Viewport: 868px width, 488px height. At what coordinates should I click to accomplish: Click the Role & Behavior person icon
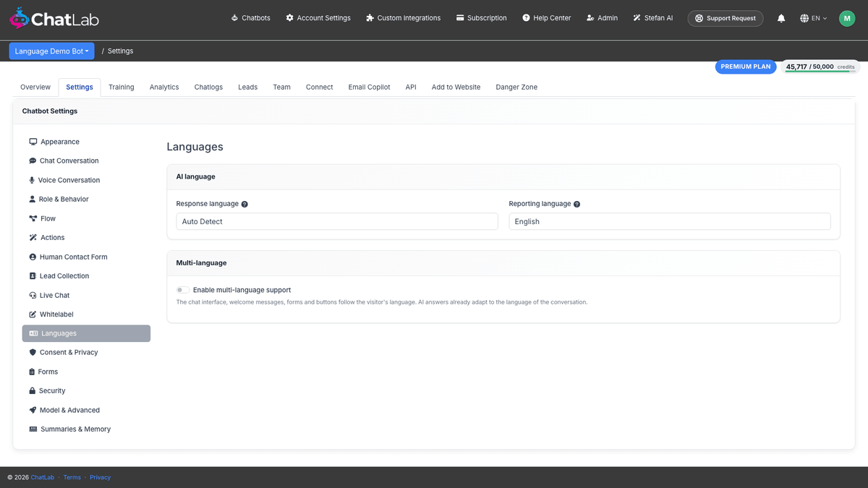click(x=32, y=199)
